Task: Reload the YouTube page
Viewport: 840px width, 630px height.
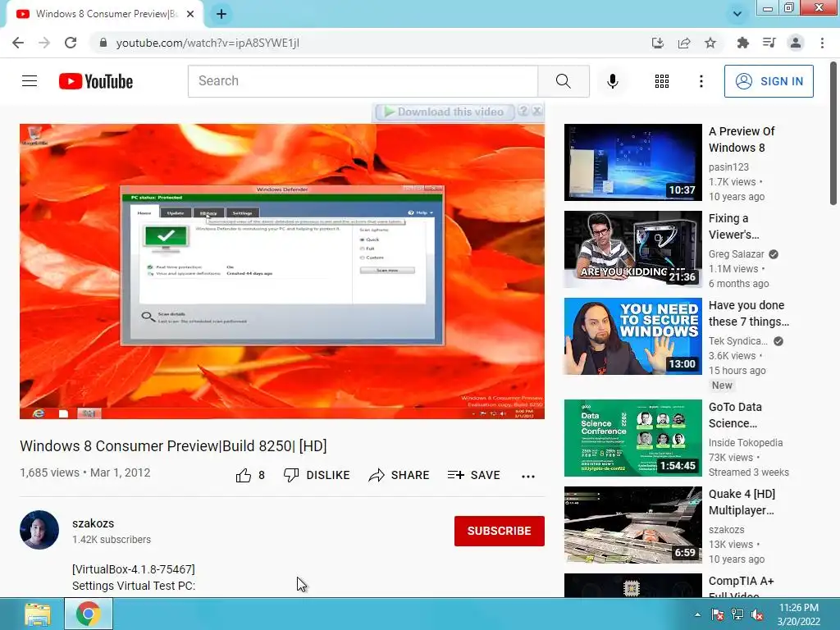Action: (71, 43)
